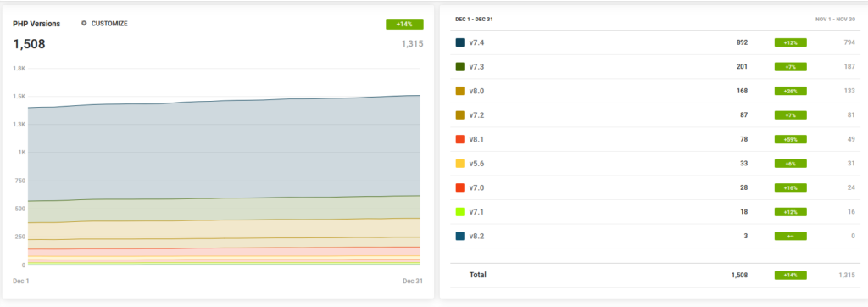Click the 892 value for v7.4
Viewport: 868px width, 307px height.
pyautogui.click(x=742, y=42)
